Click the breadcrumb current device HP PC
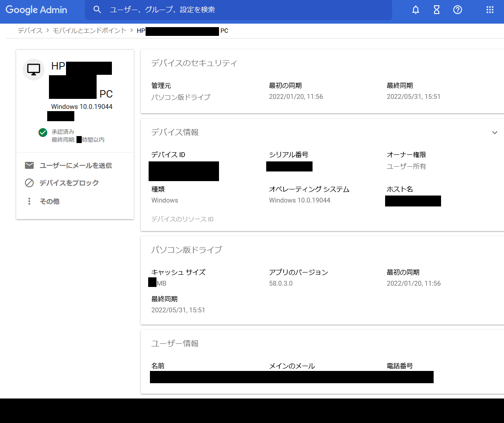The height and width of the screenshot is (423, 504). click(x=182, y=31)
